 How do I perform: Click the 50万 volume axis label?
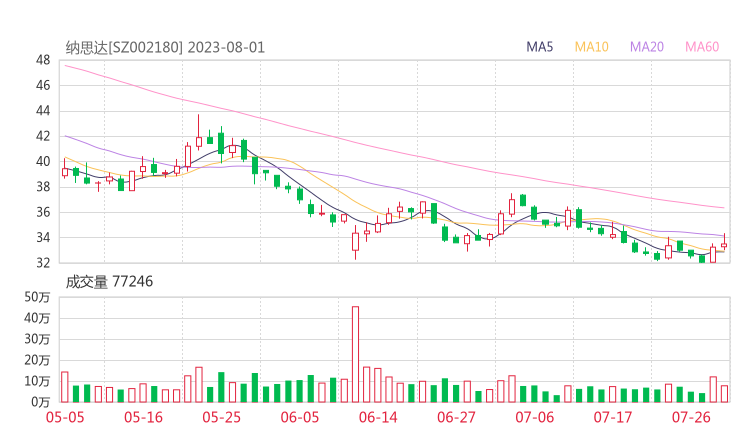click(37, 297)
